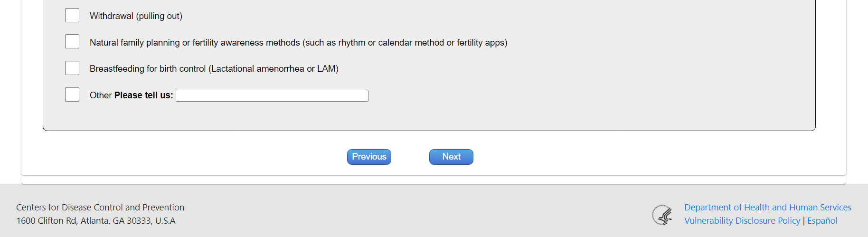Click 'Centers for Disease Control and Prevention' footer text

point(100,208)
